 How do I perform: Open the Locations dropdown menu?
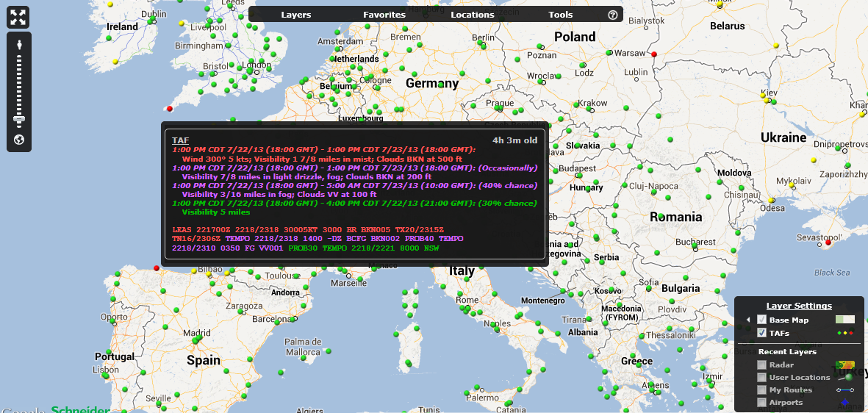(x=472, y=15)
